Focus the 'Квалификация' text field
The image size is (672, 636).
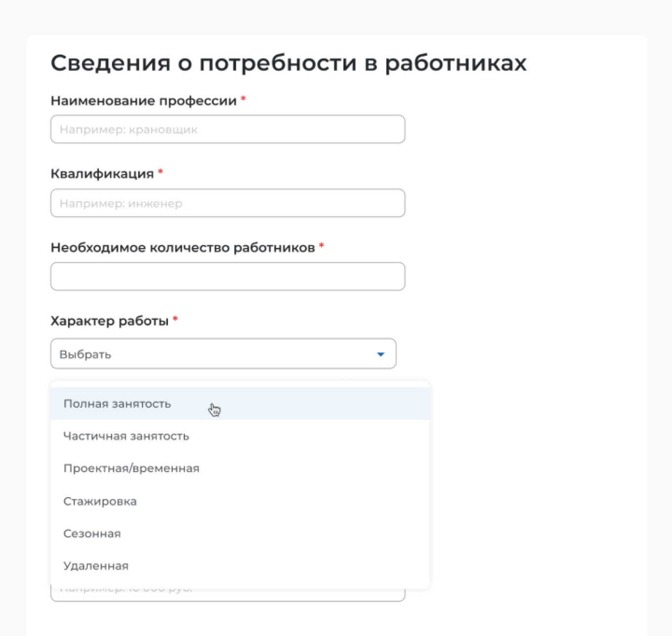point(227,203)
